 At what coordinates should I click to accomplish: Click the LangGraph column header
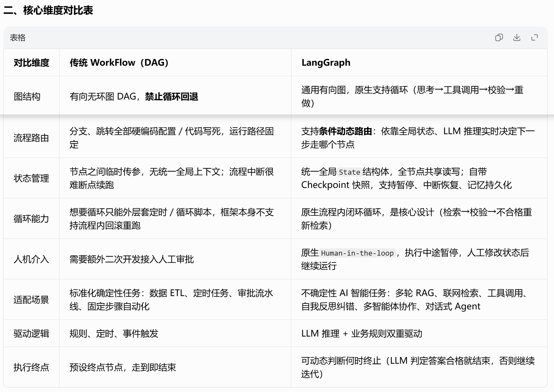coord(419,63)
